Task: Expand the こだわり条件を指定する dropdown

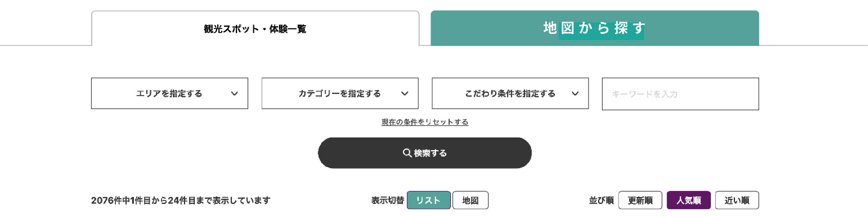Action: click(x=510, y=93)
